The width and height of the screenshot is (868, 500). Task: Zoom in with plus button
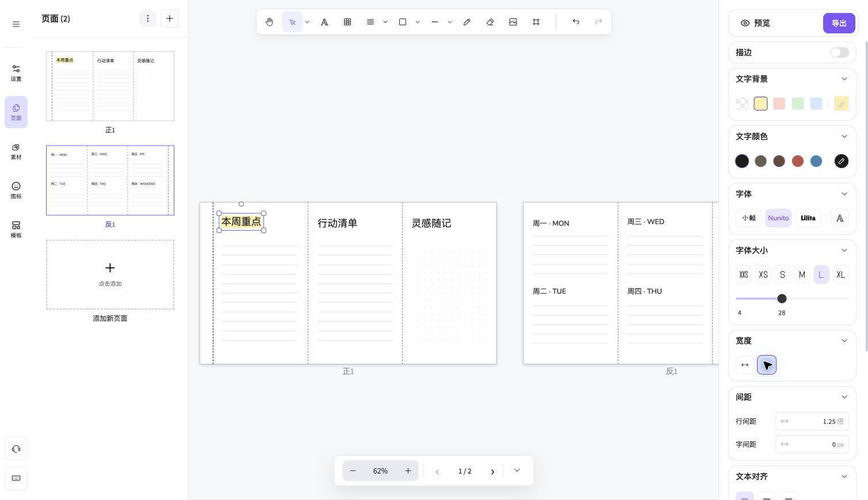(x=408, y=471)
